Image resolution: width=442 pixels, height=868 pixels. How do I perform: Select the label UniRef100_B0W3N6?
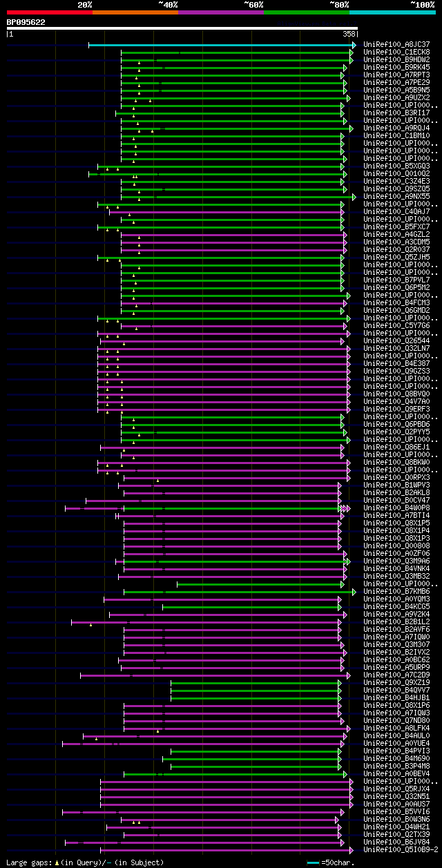[x=396, y=819]
